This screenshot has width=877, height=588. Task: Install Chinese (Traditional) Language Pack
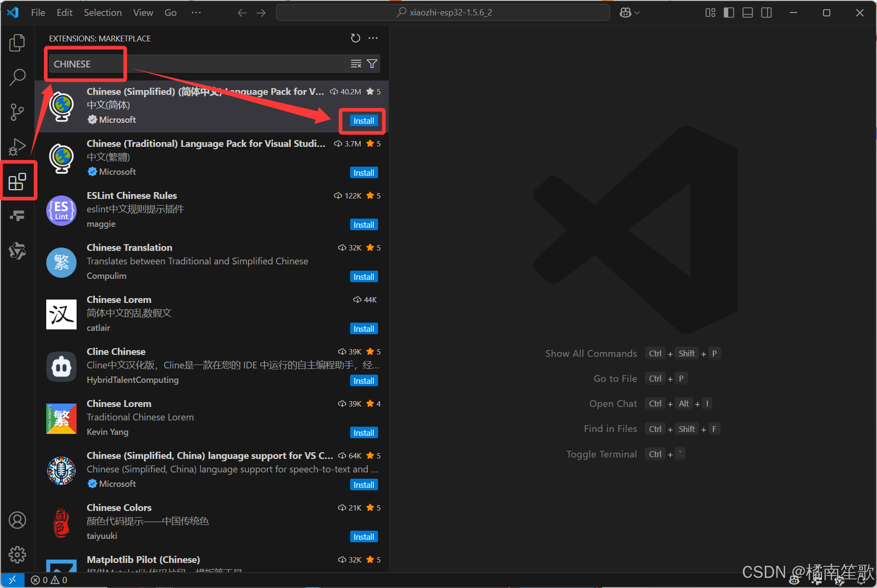pyautogui.click(x=364, y=173)
